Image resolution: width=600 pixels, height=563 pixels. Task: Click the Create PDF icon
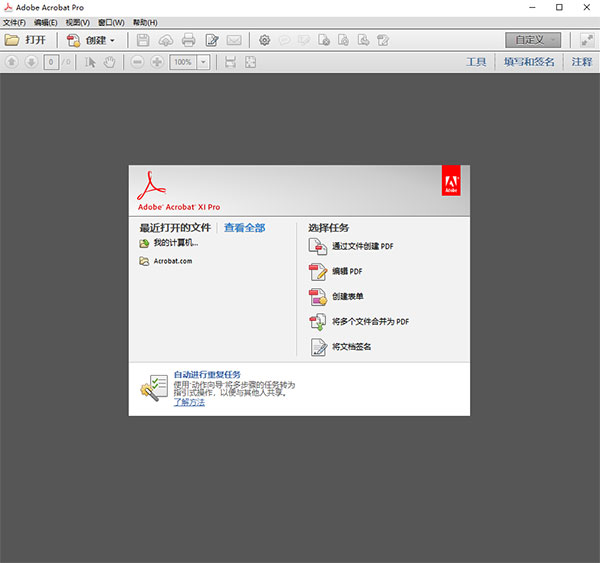73,40
